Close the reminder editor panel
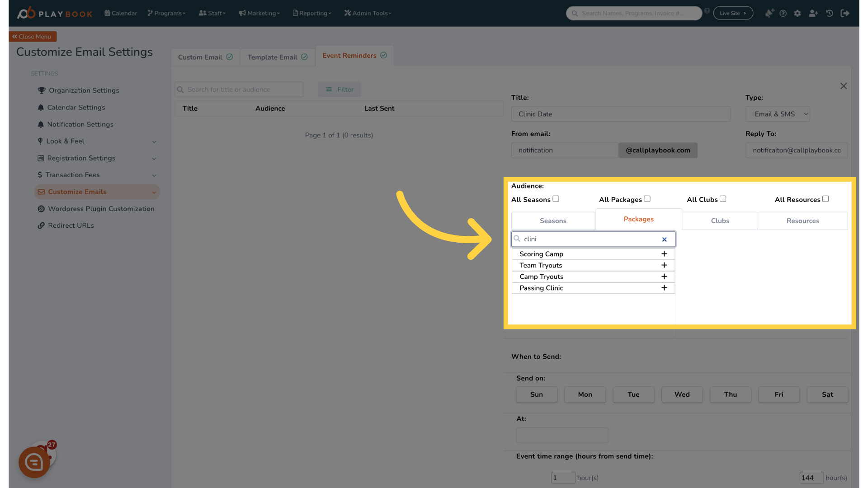This screenshot has width=868, height=488. (x=844, y=86)
